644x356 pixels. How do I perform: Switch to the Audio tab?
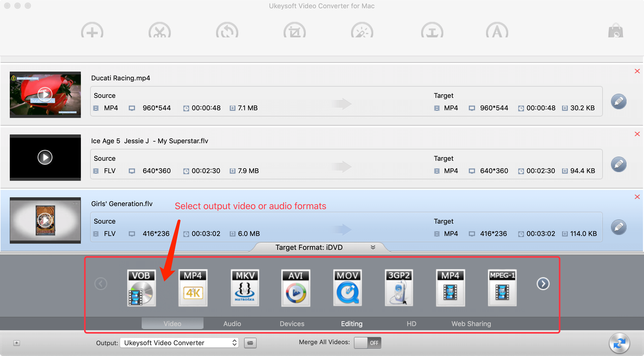click(x=232, y=324)
